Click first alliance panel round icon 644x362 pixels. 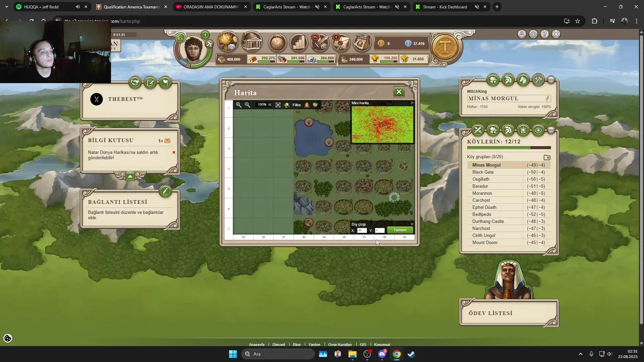(135, 82)
